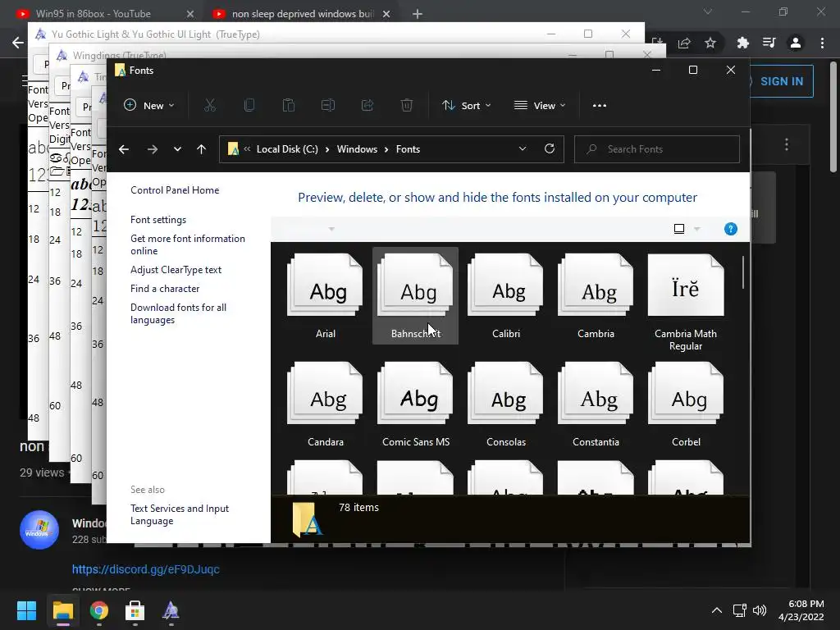Open Microsoft Store from the taskbar

[x=135, y=610]
